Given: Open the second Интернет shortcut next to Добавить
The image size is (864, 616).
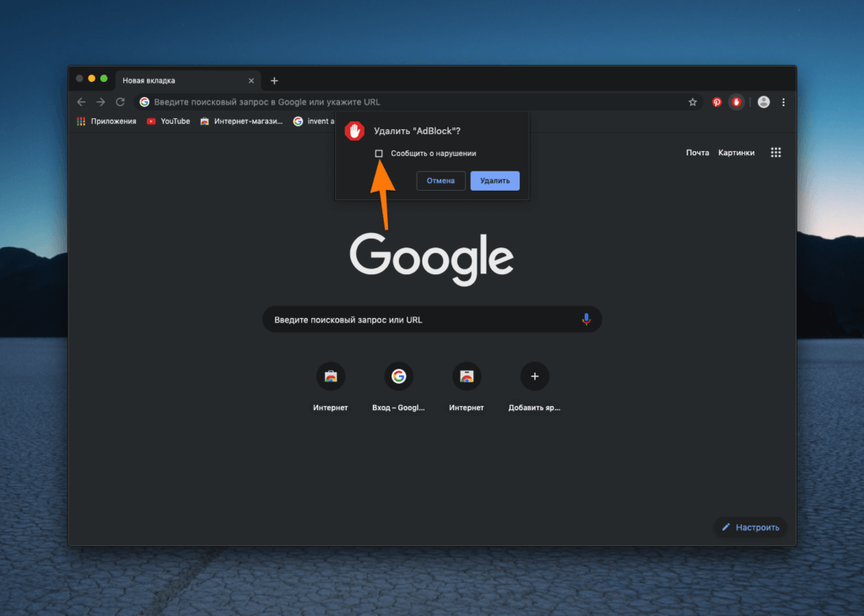Looking at the screenshot, I should (467, 386).
